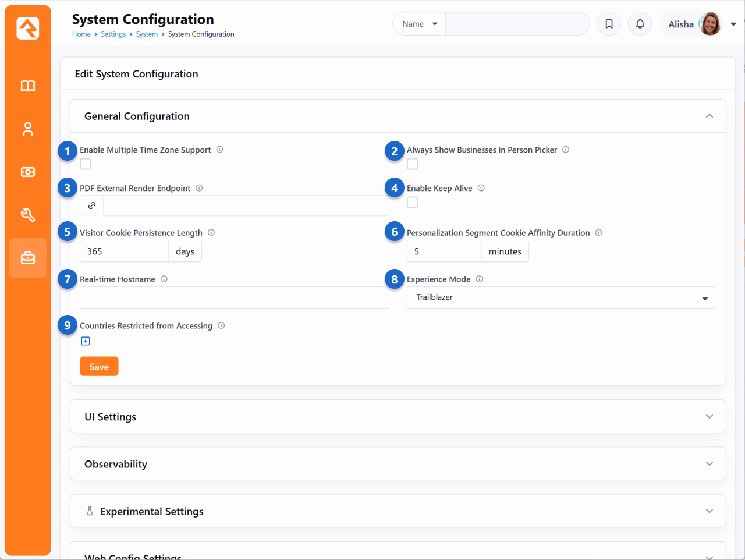
Task: Click the briefcase admin icon in sidebar
Action: (x=27, y=258)
